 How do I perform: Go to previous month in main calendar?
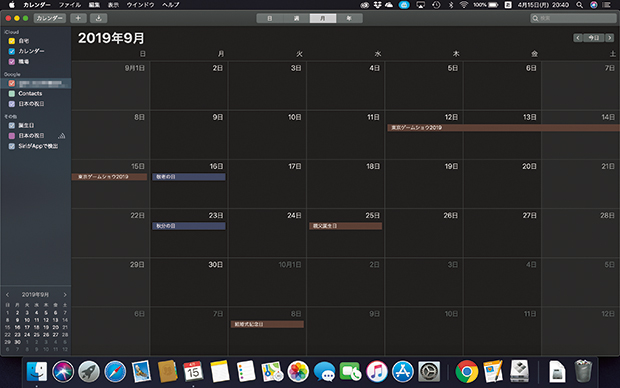coord(578,38)
